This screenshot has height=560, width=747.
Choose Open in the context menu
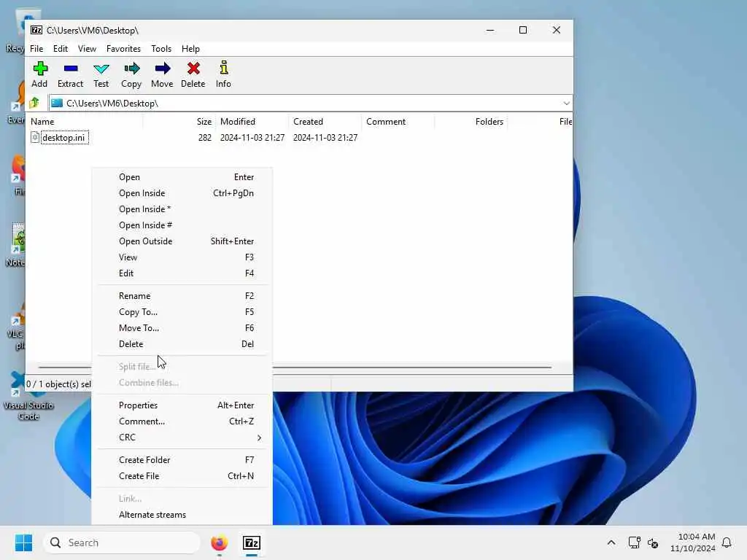point(182,177)
